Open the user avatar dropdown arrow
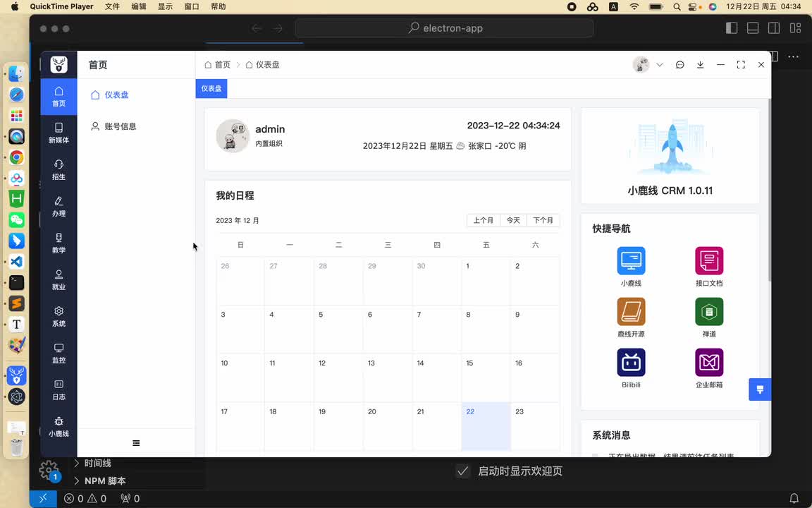 pyautogui.click(x=660, y=65)
